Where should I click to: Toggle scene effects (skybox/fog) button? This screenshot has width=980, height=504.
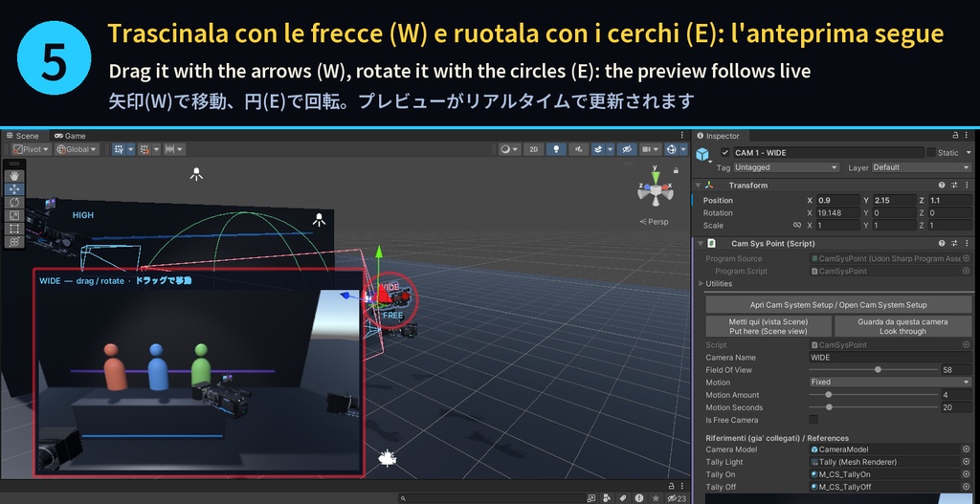point(597,149)
